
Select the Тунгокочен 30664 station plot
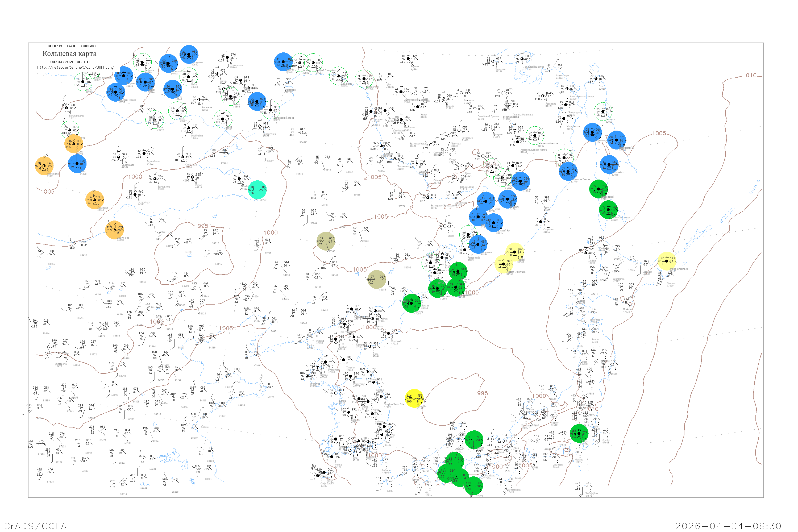coord(227,57)
